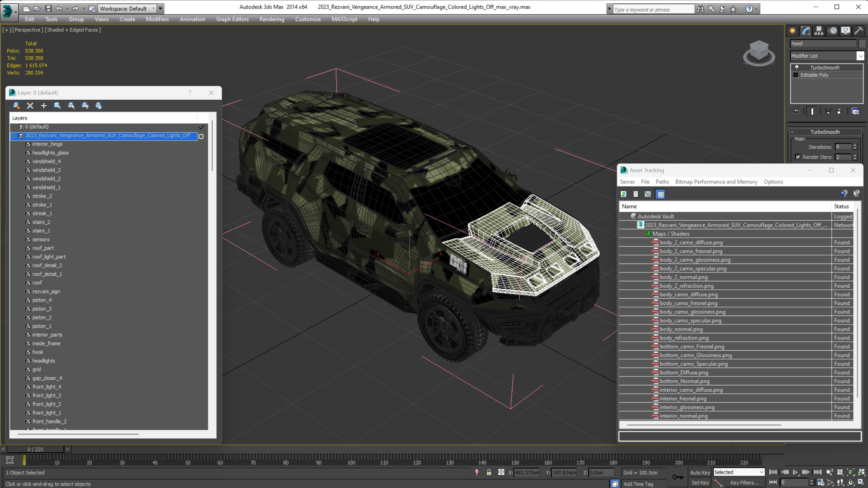Click the time slider showing 0 / 225

click(35, 449)
